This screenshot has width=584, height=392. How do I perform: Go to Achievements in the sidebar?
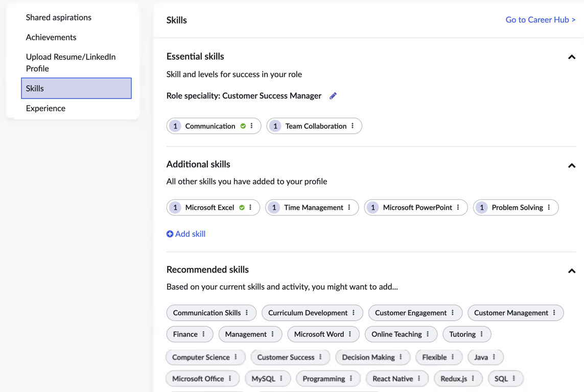point(51,37)
